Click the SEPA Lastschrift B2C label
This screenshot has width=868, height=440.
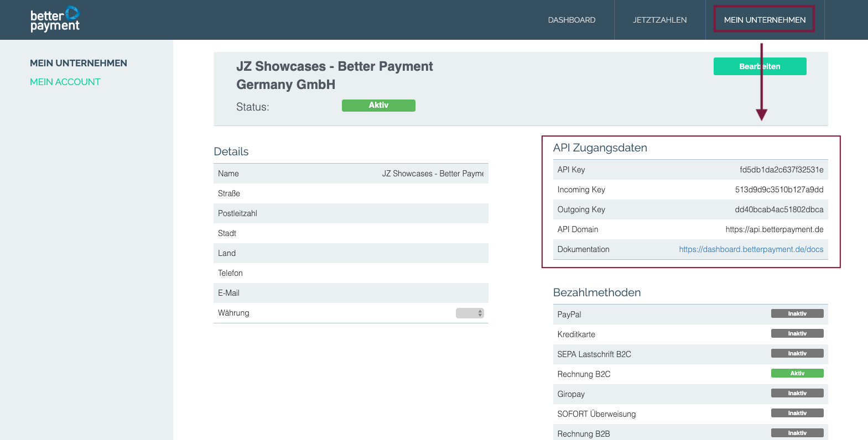pos(594,354)
